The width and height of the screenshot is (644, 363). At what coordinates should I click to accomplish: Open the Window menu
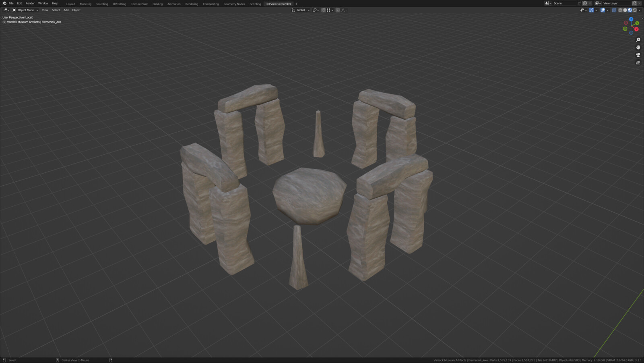click(43, 3)
